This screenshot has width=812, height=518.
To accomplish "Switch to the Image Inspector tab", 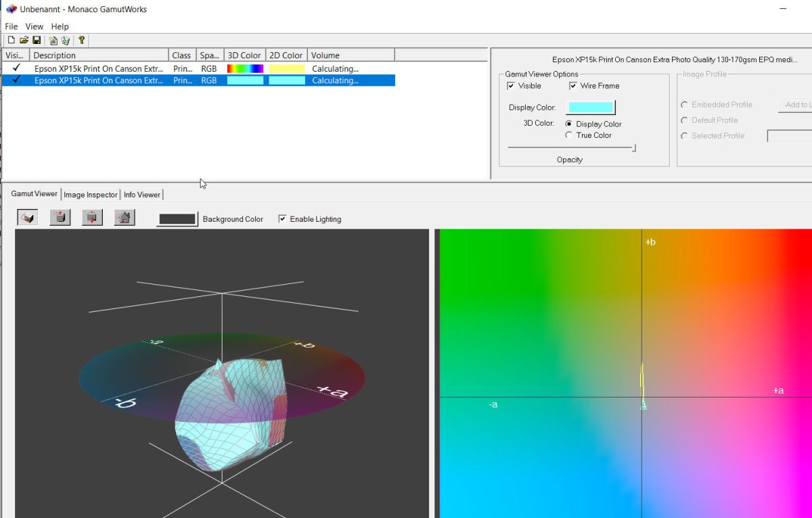I will point(91,195).
